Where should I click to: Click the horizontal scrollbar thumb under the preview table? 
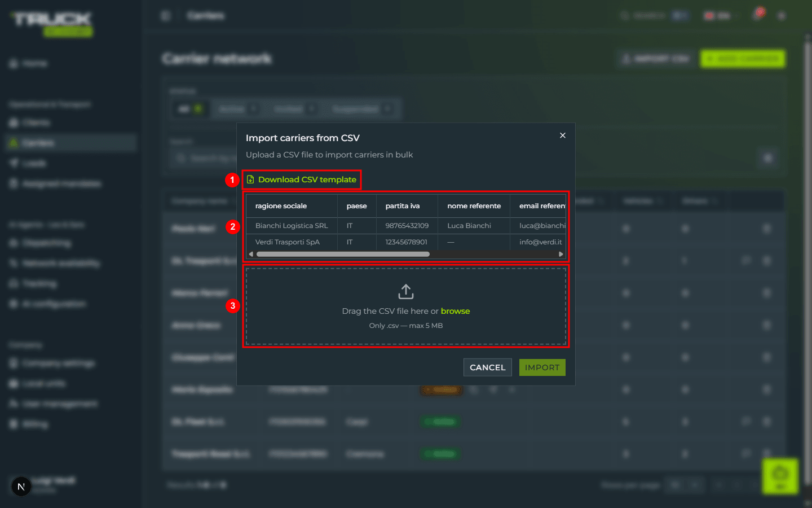343,254
